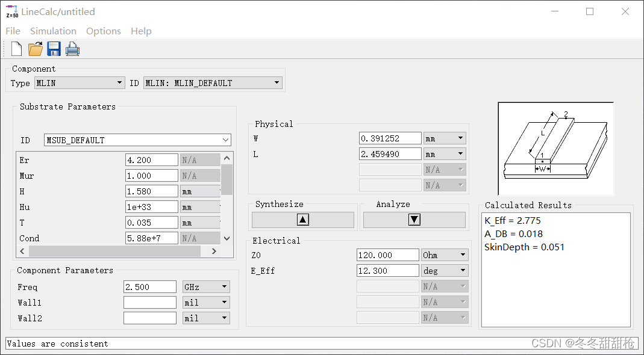Open the component Type MLIN dropdown

(80, 83)
